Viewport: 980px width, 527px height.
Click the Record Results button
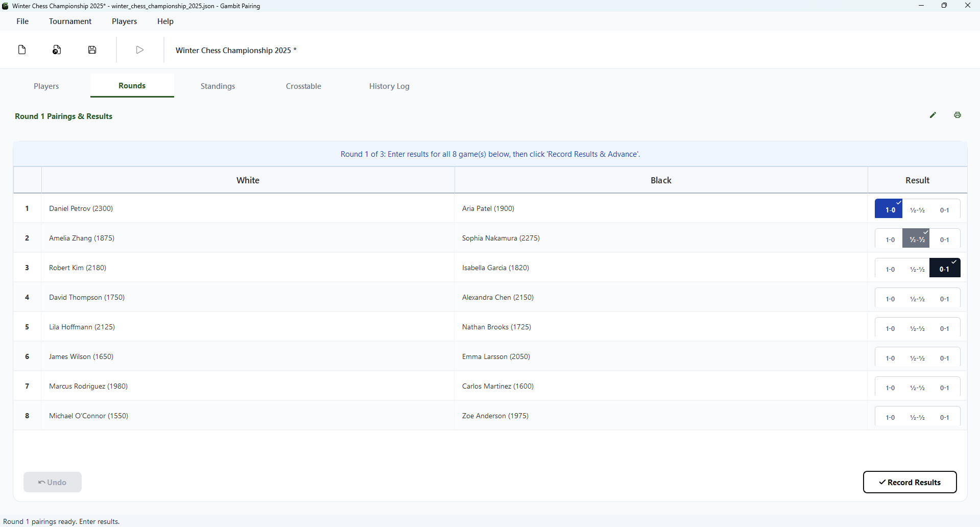coord(910,482)
